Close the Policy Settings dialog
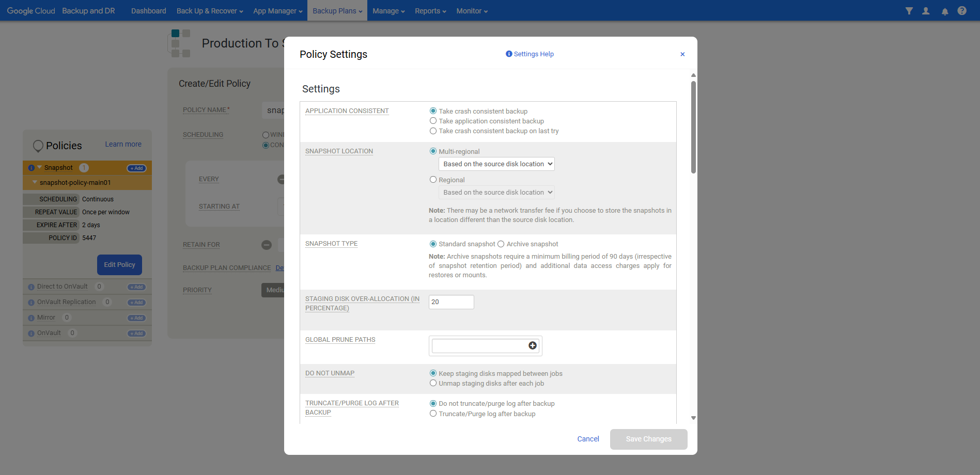Screen dimensions: 980x475 pyautogui.click(x=682, y=54)
